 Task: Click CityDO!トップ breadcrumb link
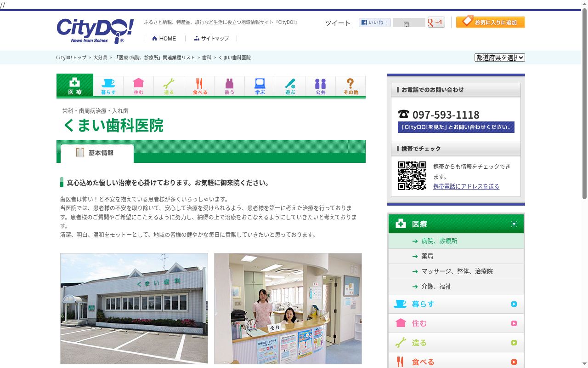(71, 58)
